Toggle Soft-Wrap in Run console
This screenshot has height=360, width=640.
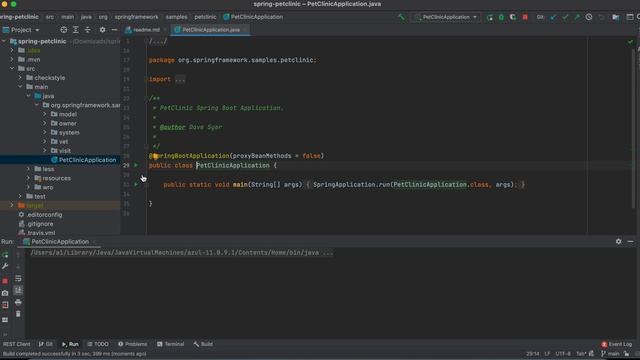pos(18,278)
